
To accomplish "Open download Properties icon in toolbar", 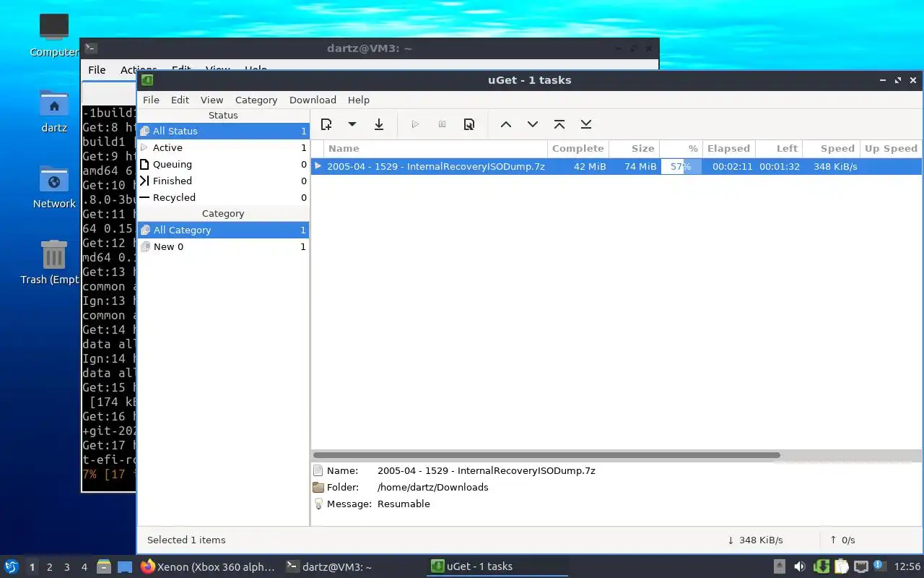I will (469, 124).
